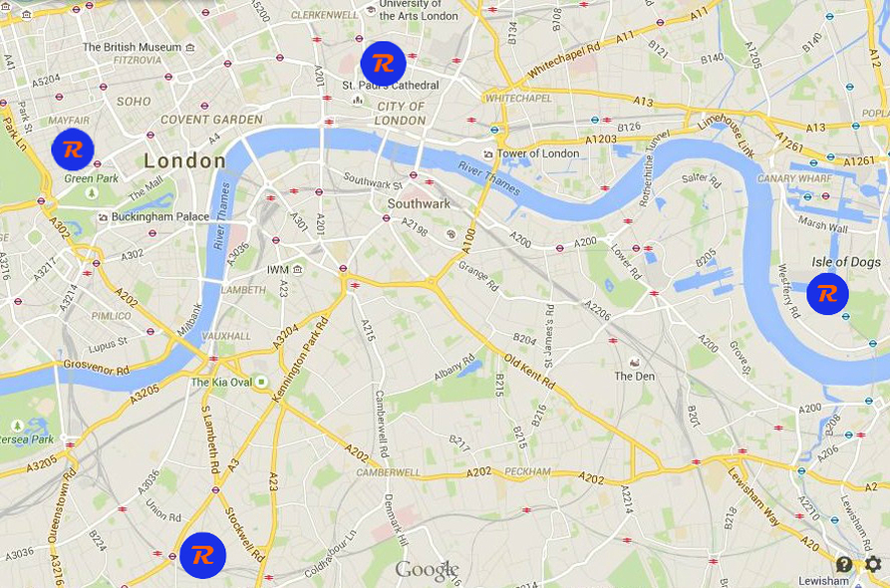Click the Google logo link
This screenshot has width=890, height=588.
tap(427, 569)
